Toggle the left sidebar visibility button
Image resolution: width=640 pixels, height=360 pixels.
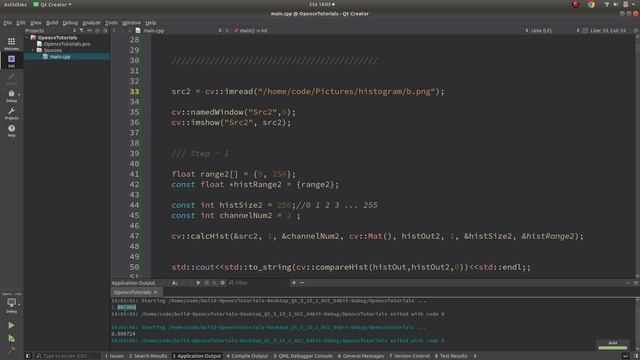[x=28, y=356]
